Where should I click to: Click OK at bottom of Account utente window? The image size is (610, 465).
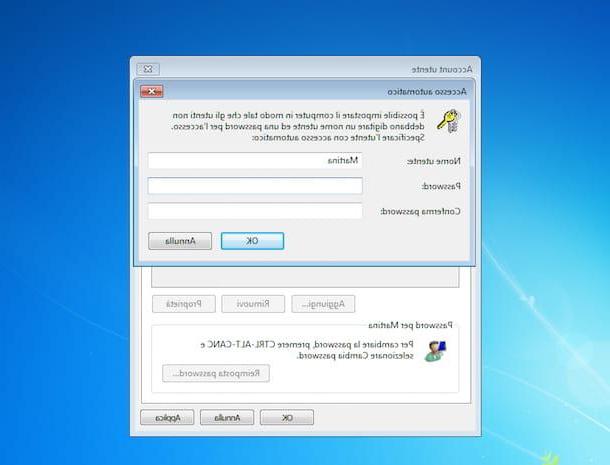tap(287, 418)
